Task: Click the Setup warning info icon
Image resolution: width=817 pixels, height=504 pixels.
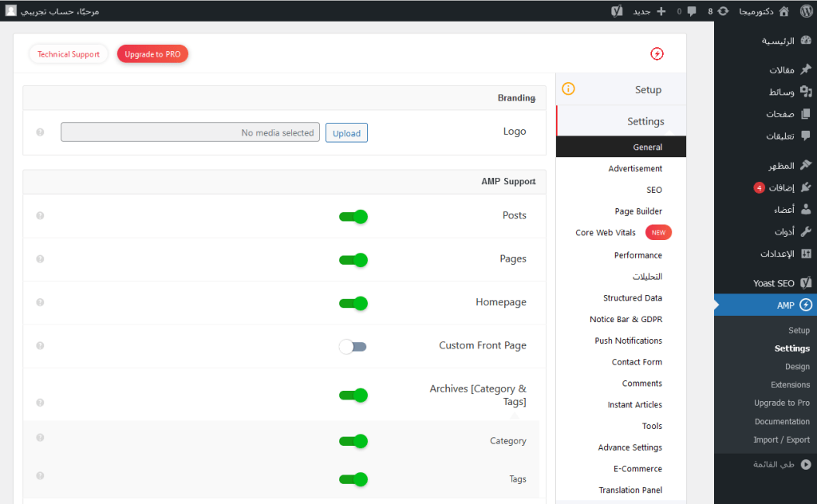Action: 568,89
